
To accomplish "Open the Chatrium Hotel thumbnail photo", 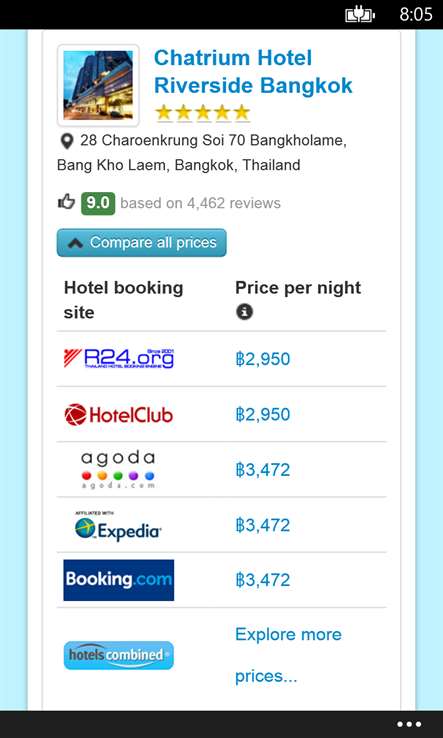I will coord(98,85).
